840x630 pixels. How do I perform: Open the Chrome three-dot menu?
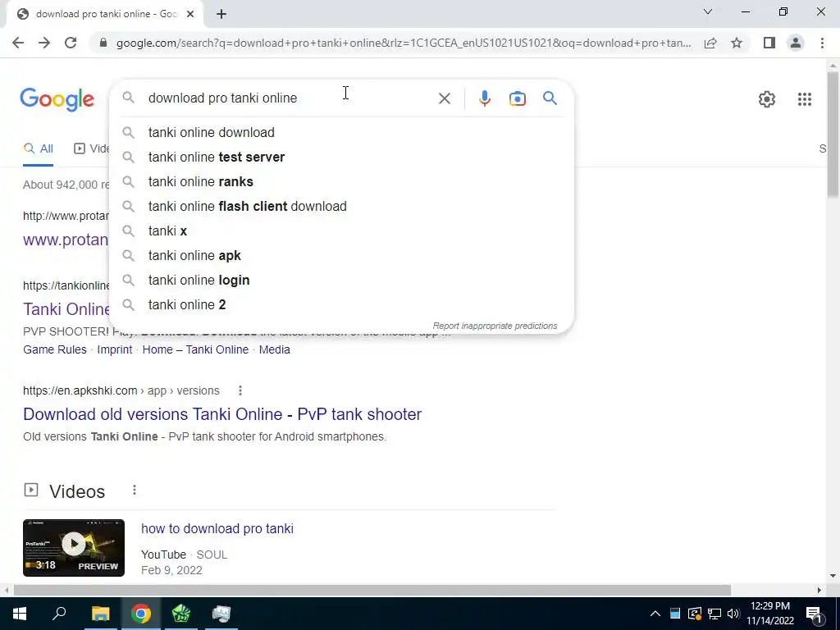822,43
